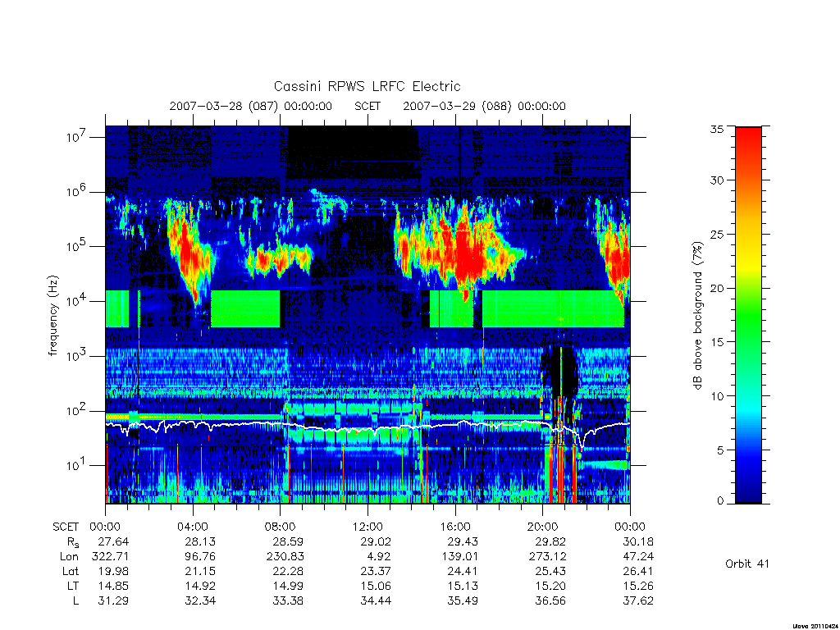Click the '35' colorbar tick label

pos(717,129)
